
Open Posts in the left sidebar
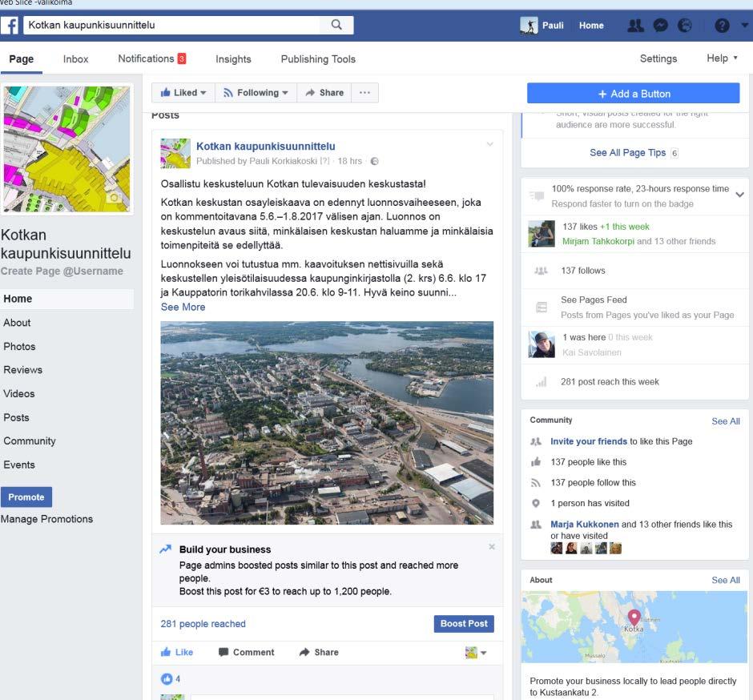16,418
